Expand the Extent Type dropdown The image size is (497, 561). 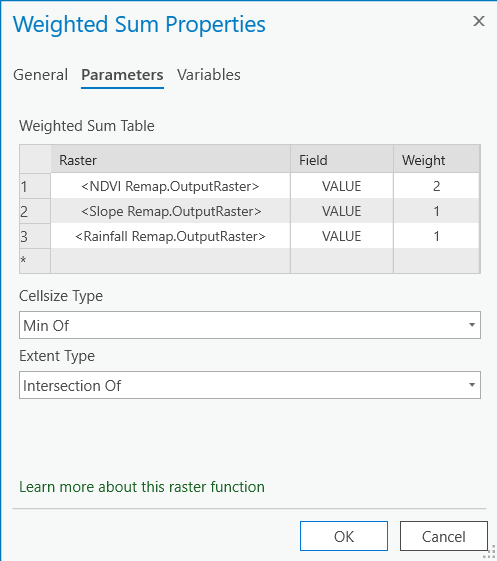[x=250, y=385]
